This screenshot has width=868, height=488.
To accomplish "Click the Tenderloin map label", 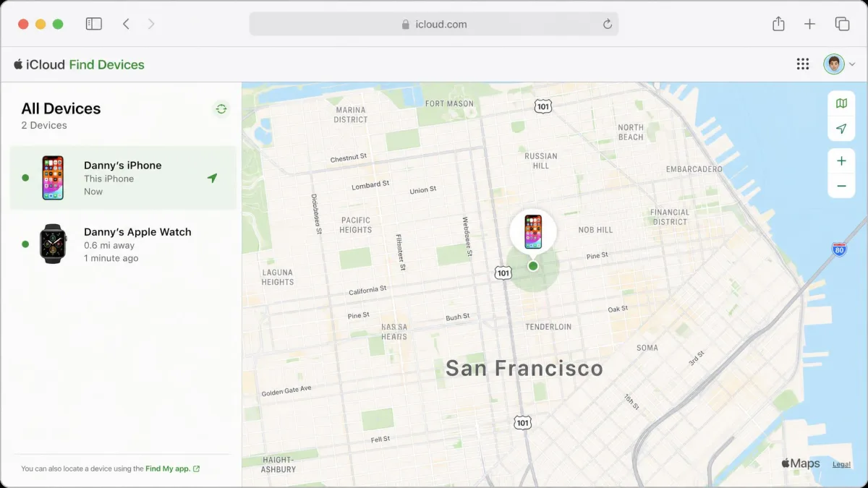I will point(548,327).
